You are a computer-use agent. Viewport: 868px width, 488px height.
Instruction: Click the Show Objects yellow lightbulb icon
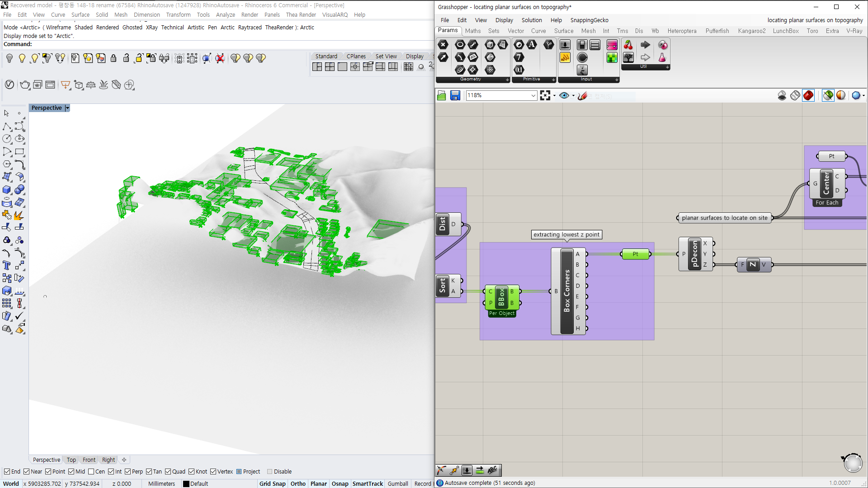pyautogui.click(x=22, y=58)
